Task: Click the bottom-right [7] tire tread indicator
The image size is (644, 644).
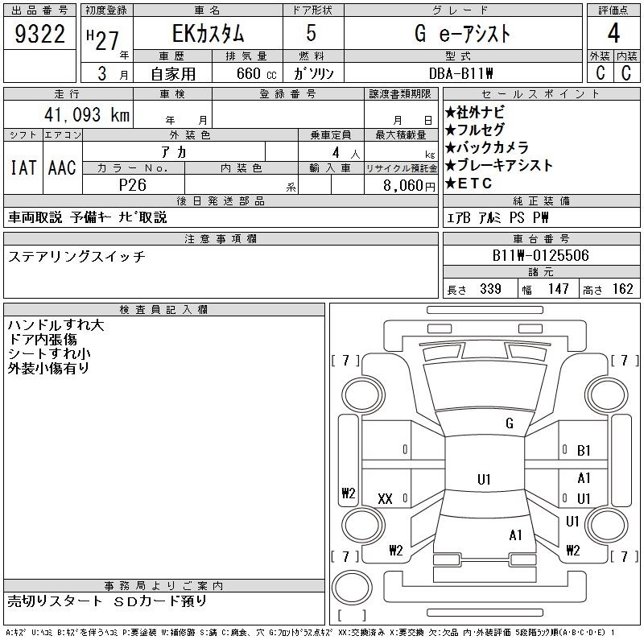Action: (x=621, y=556)
